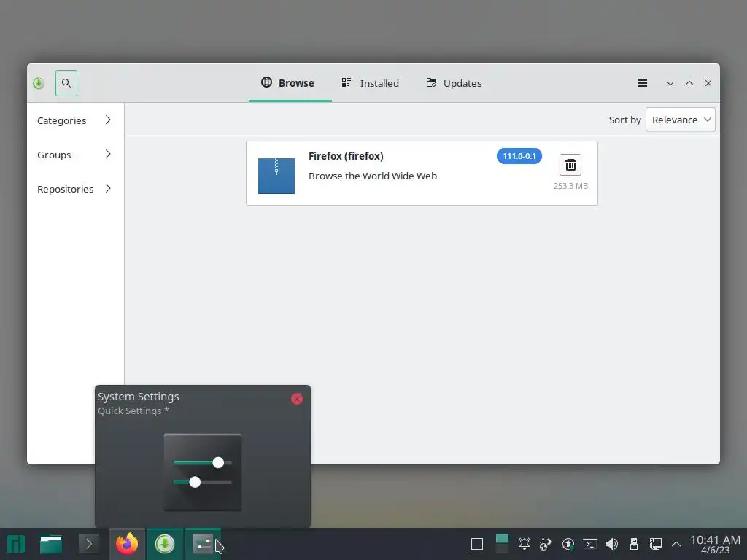Click the trash icon to remove Firefox
Screen dimensions: 747x560
coord(570,165)
